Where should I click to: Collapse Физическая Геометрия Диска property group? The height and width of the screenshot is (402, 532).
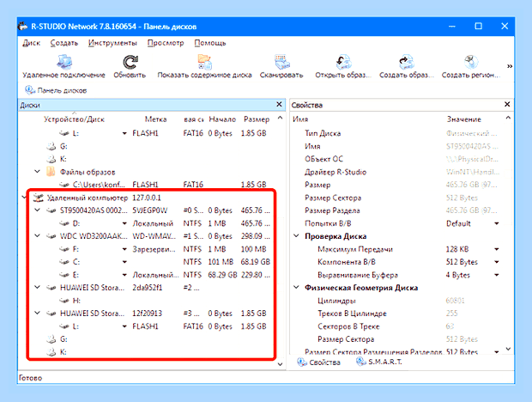pyautogui.click(x=297, y=288)
